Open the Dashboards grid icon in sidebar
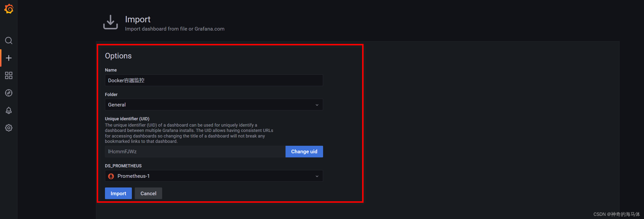The image size is (644, 219). point(9,76)
